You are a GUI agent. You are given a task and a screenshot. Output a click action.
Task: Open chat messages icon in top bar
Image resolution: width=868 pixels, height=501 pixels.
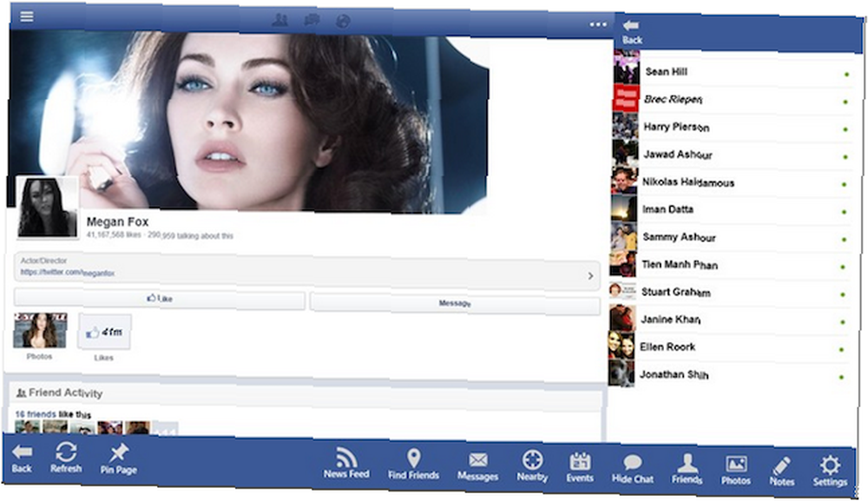[x=312, y=21]
